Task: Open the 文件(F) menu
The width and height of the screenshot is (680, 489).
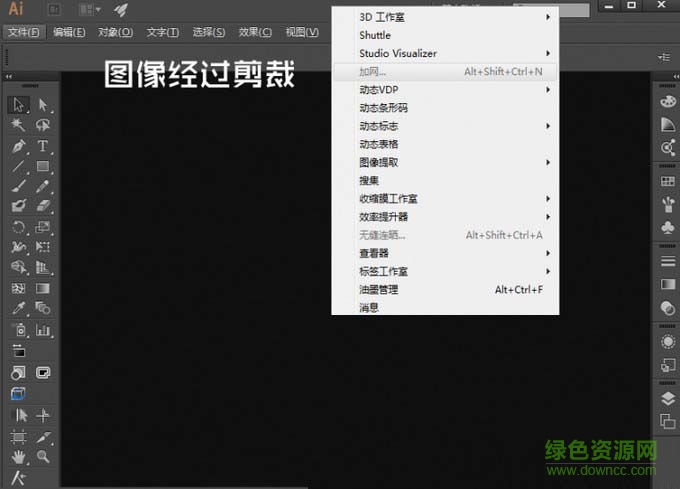Action: (24, 32)
